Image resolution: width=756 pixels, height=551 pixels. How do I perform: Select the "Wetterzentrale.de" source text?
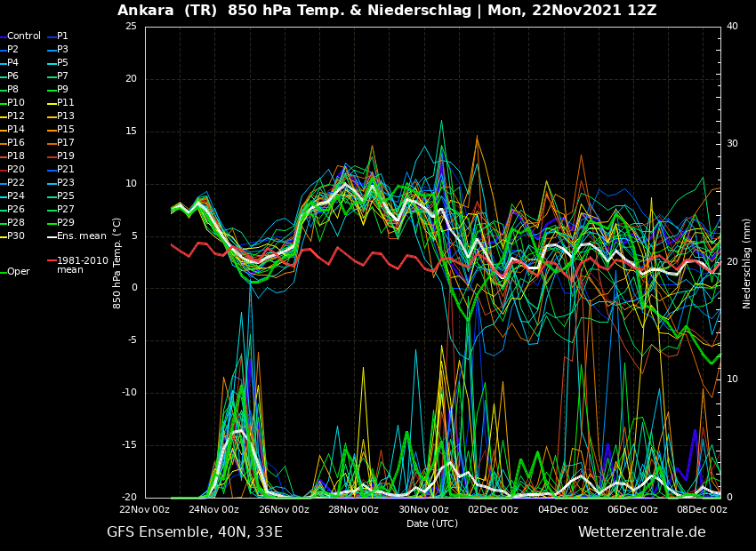(x=642, y=532)
